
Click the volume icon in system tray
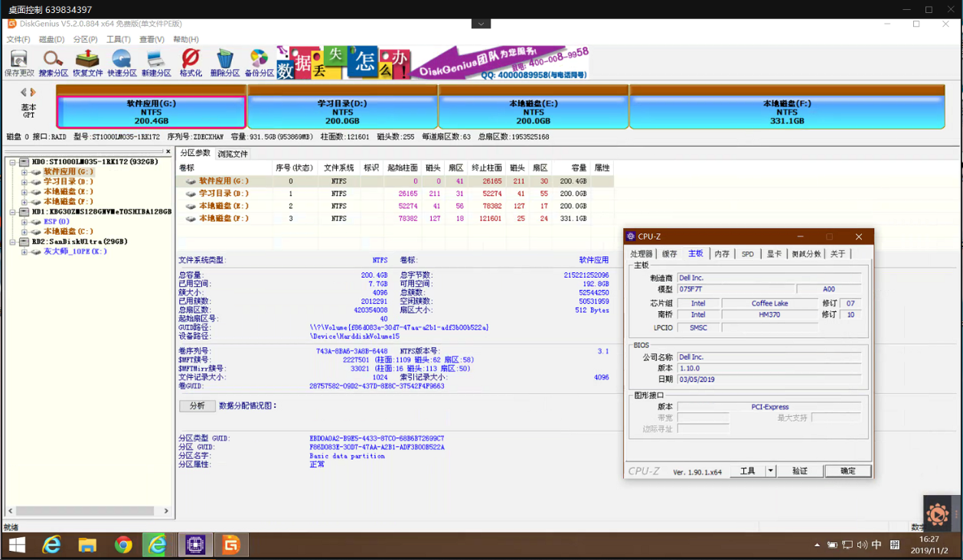coord(863,545)
